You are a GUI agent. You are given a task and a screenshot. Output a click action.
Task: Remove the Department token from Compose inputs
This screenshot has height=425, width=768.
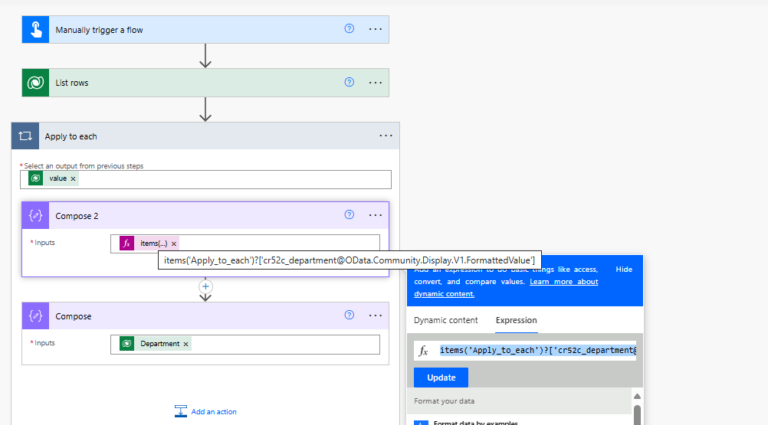tap(186, 344)
